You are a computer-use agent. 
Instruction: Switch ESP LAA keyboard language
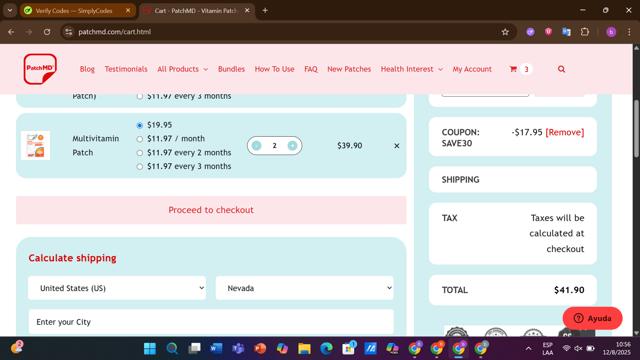(x=547, y=348)
